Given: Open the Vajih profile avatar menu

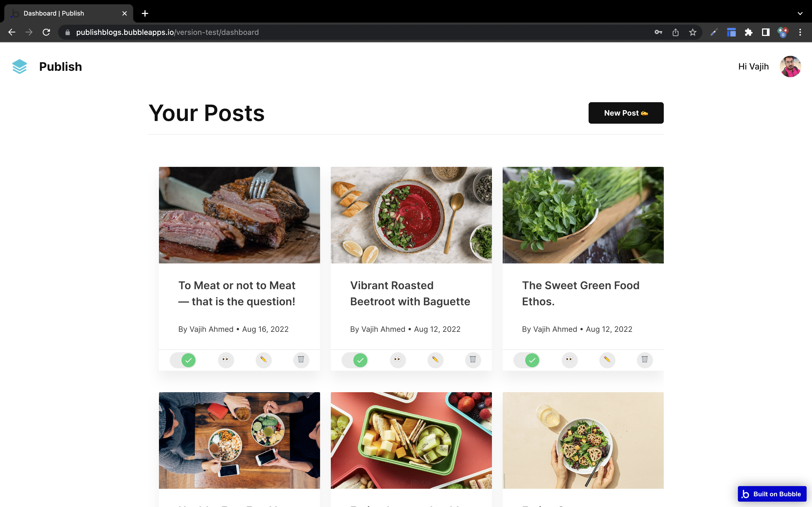Looking at the screenshot, I should tap(790, 67).
